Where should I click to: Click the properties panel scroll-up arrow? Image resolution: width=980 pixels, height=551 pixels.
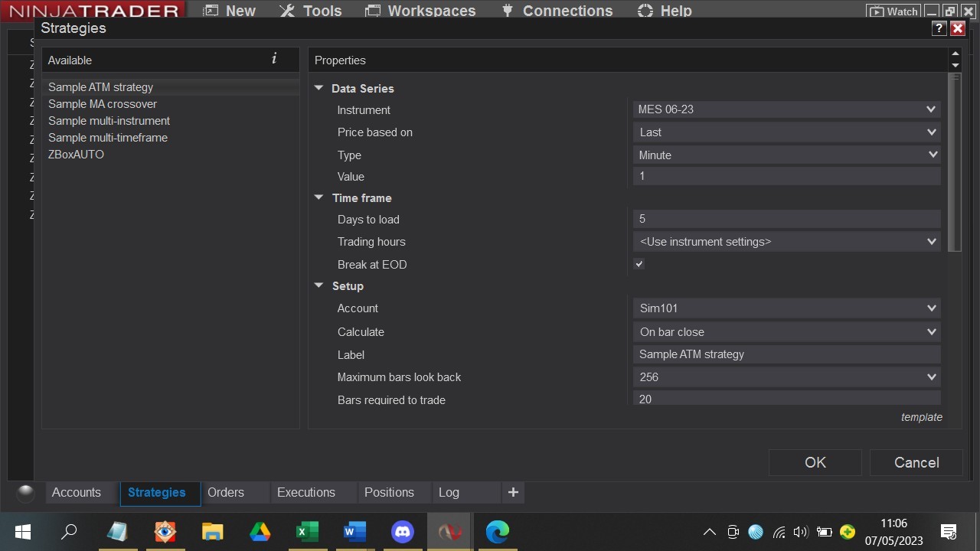tap(955, 54)
